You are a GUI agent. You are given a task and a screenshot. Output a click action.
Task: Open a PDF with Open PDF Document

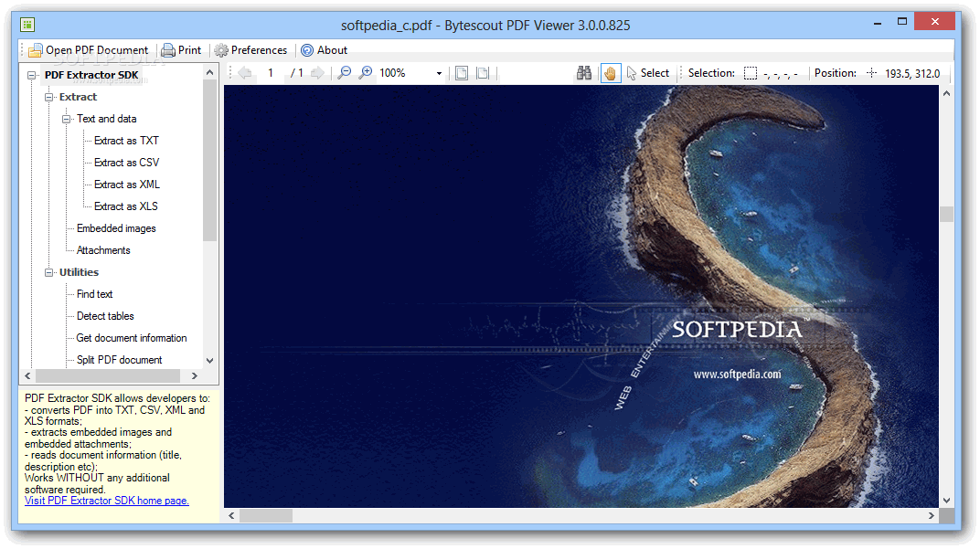click(89, 50)
